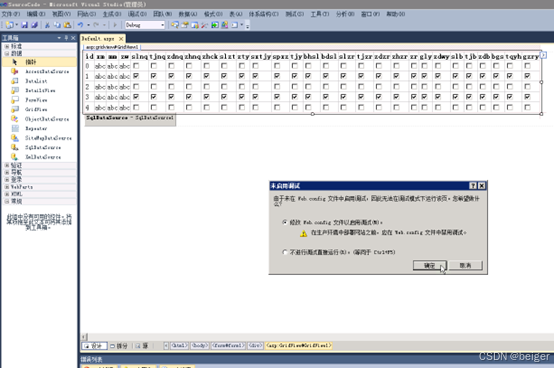Click the 错误列表 panel title
Screen dimensions: 554x368
92,360
